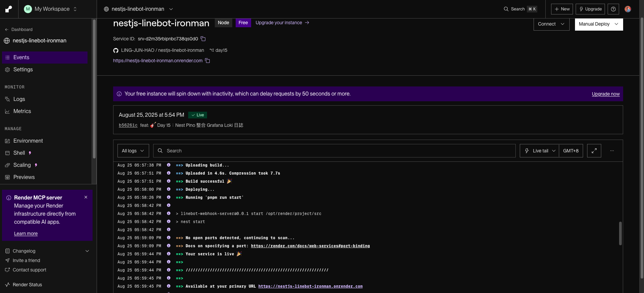Open the help question mark icon

[x=613, y=9]
